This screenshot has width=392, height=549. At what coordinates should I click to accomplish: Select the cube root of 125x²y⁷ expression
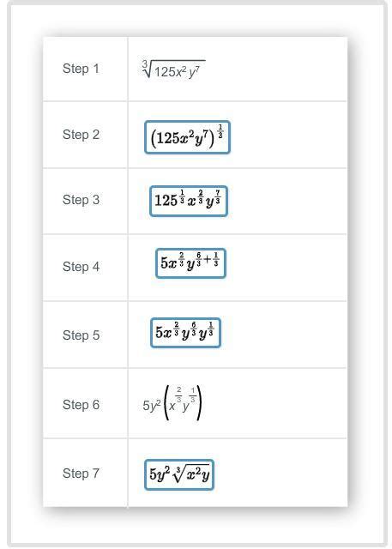click(173, 69)
